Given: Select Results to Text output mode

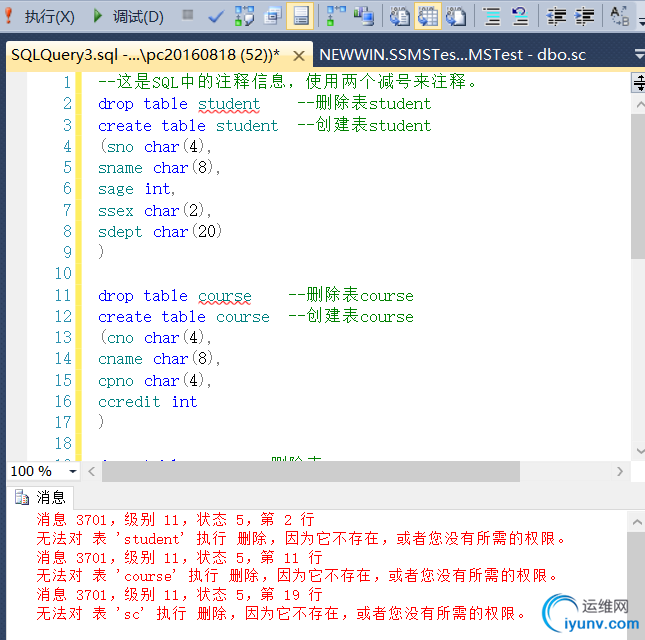Looking at the screenshot, I should [x=399, y=16].
